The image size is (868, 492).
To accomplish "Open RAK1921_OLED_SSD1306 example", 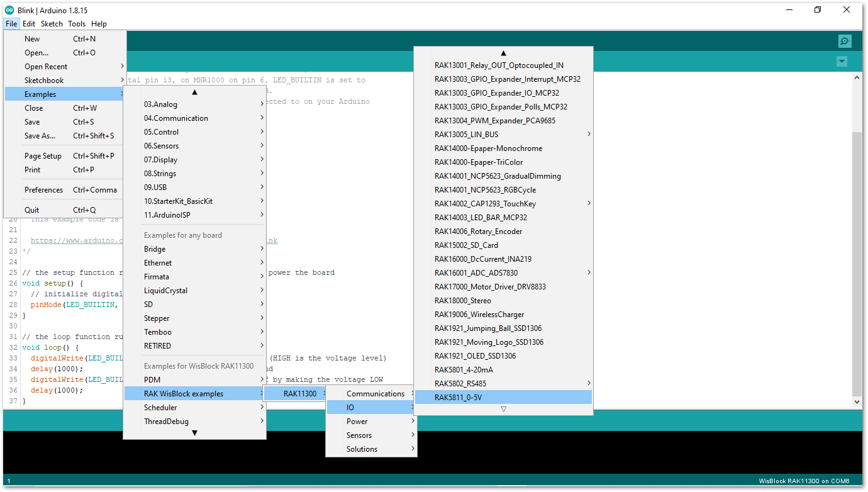I will coord(503,356).
